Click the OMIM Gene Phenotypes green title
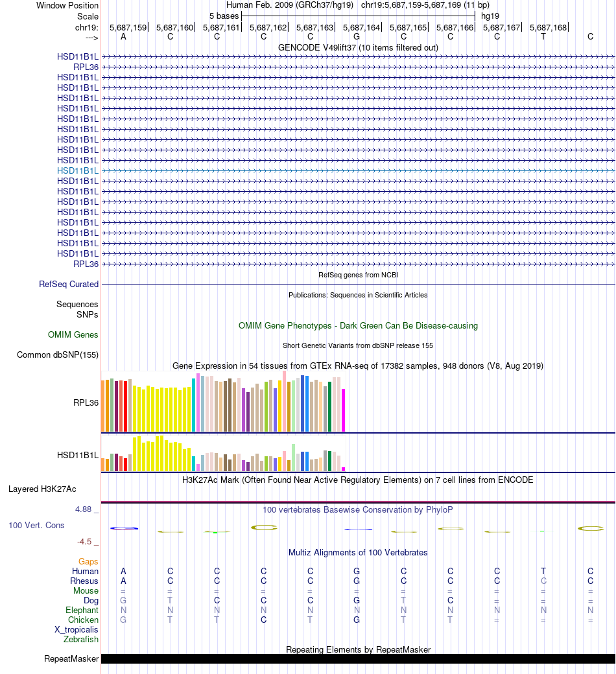The image size is (616, 674). pyautogui.click(x=358, y=325)
